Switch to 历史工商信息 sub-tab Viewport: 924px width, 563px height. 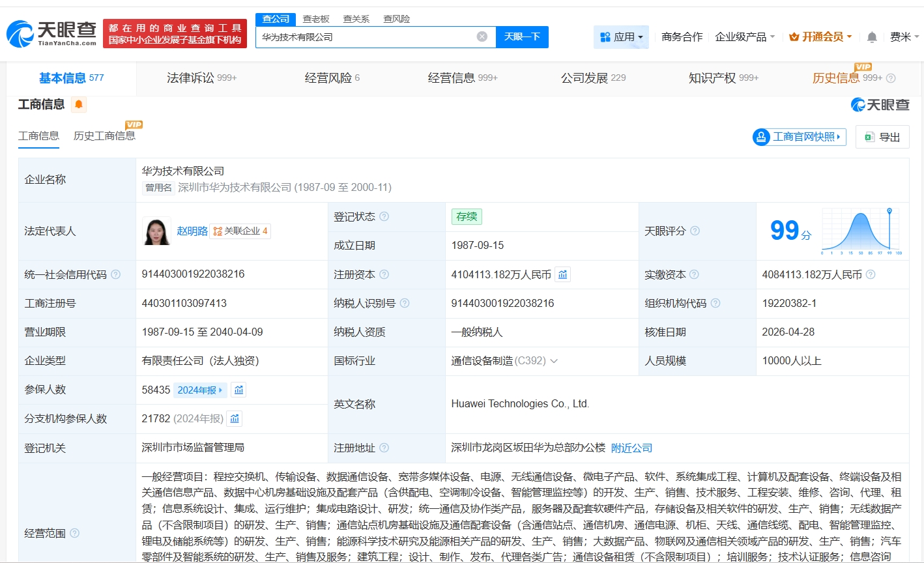click(x=104, y=136)
